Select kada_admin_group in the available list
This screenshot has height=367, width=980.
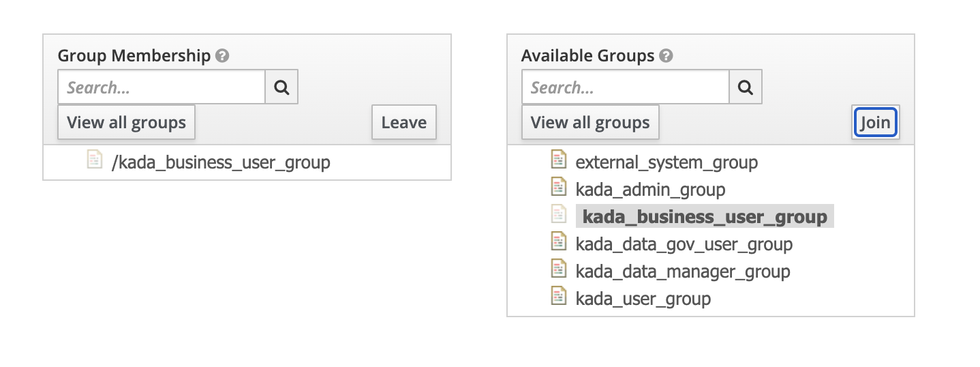(x=650, y=190)
